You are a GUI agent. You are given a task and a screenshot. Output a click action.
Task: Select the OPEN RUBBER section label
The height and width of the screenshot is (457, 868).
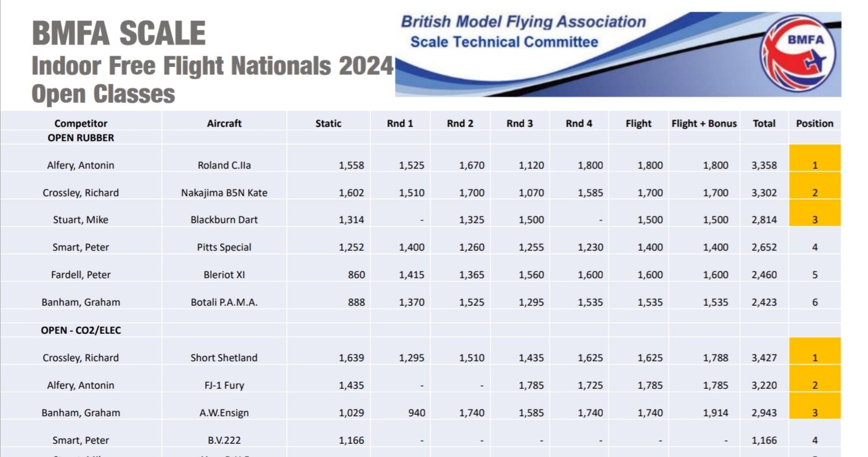[x=81, y=137]
